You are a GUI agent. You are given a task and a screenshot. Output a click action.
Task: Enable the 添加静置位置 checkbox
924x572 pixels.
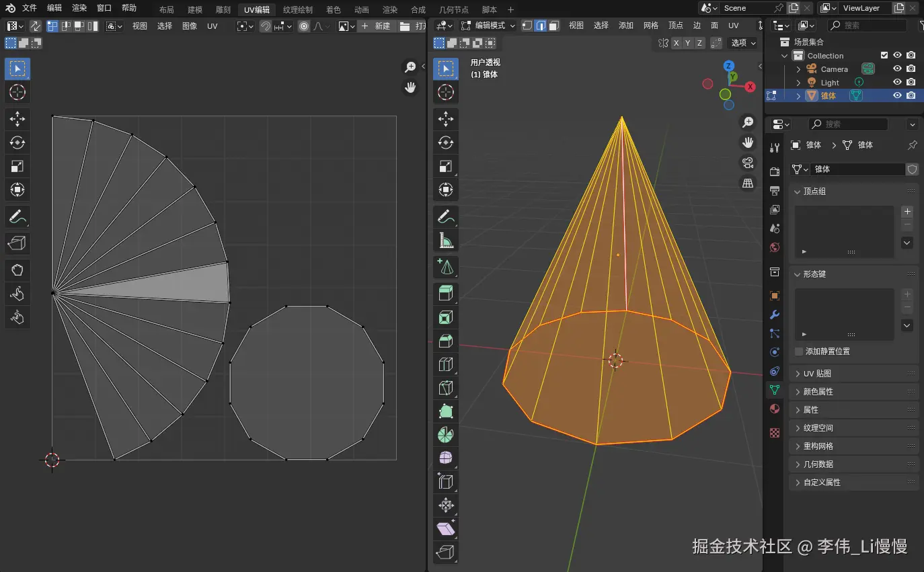799,352
